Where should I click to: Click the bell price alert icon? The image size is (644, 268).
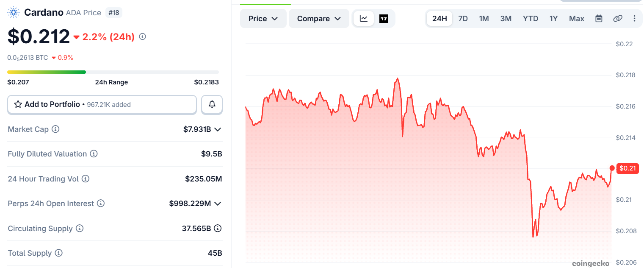tap(212, 104)
